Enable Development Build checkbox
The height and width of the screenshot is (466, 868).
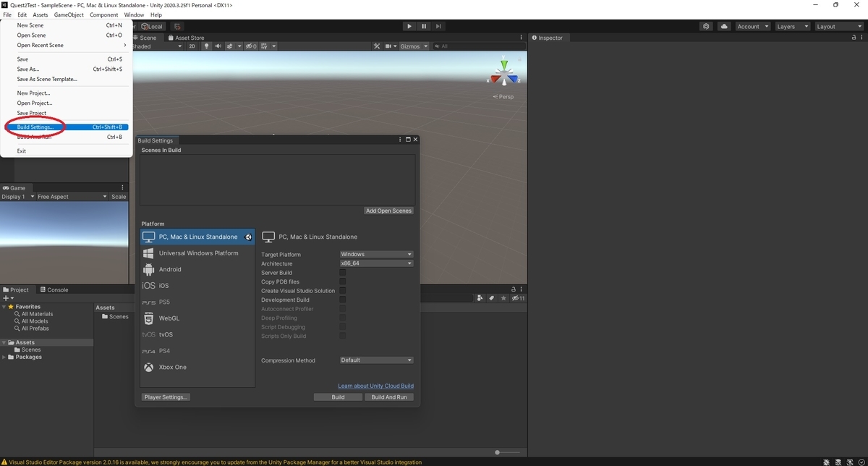tap(343, 300)
